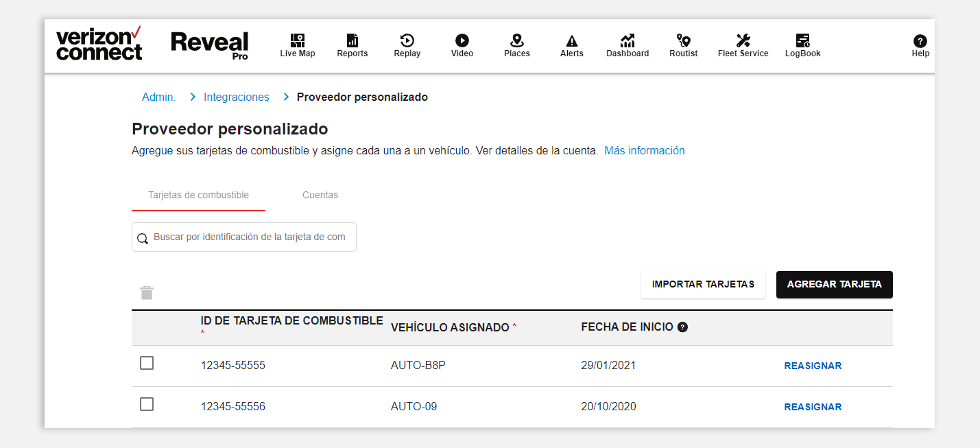Image resolution: width=980 pixels, height=448 pixels.
Task: Switch to the Cuentas tab
Action: click(x=320, y=195)
